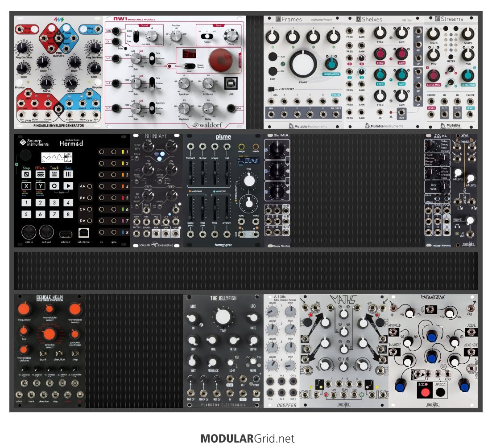Click the NW1 Pitch knob

click(231, 36)
